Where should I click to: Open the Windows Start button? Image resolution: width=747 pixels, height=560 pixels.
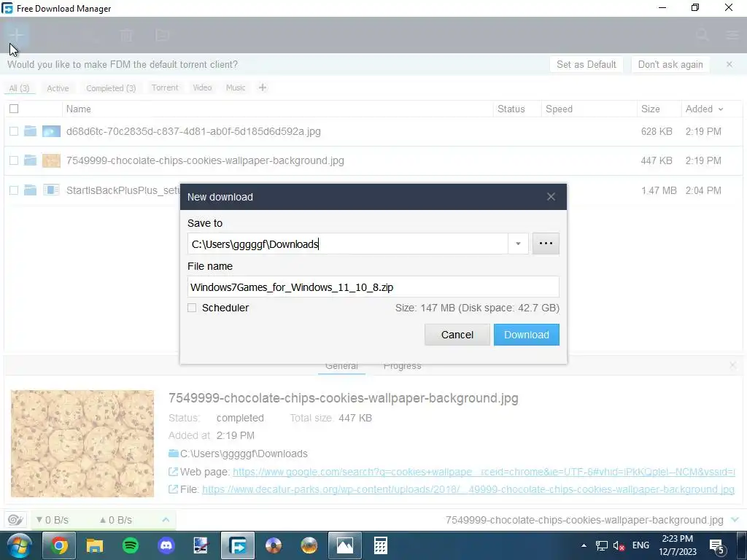pyautogui.click(x=18, y=545)
